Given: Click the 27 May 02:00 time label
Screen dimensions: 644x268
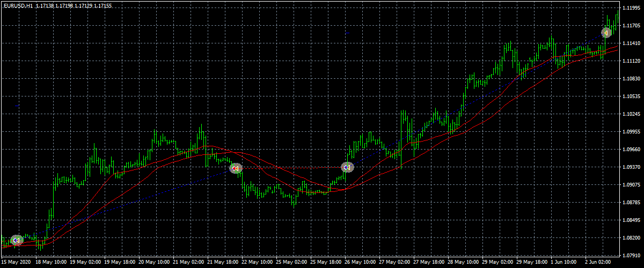Looking at the screenshot, I should click(394, 263).
